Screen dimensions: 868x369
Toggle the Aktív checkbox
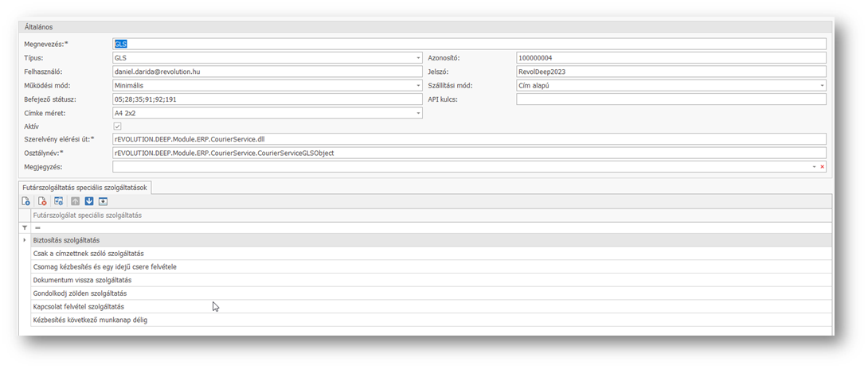[x=118, y=126]
